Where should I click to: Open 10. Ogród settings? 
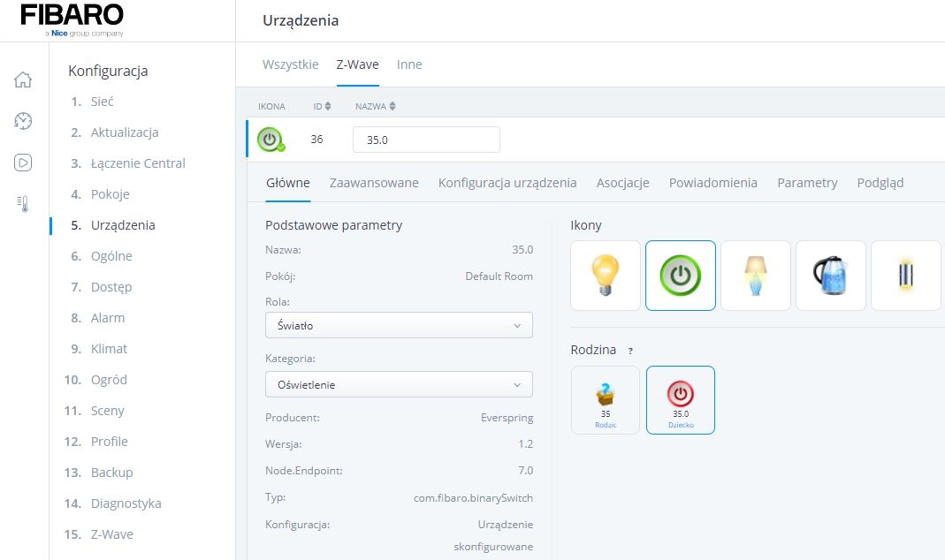click(95, 380)
